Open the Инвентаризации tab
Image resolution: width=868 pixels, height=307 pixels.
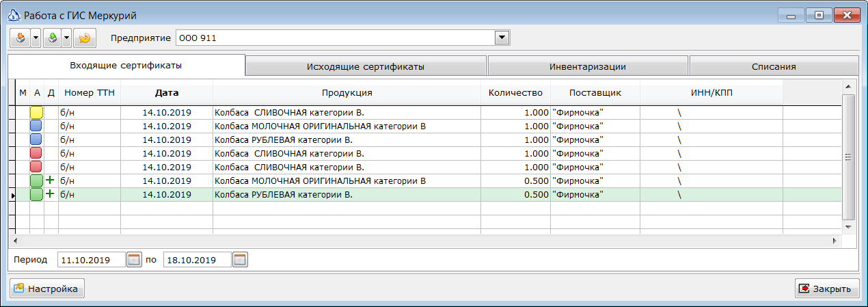pyautogui.click(x=588, y=67)
